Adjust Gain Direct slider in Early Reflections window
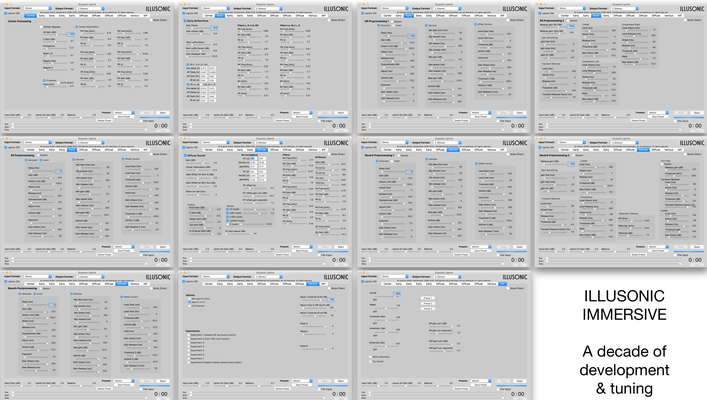The image size is (707, 400). click(197, 28)
